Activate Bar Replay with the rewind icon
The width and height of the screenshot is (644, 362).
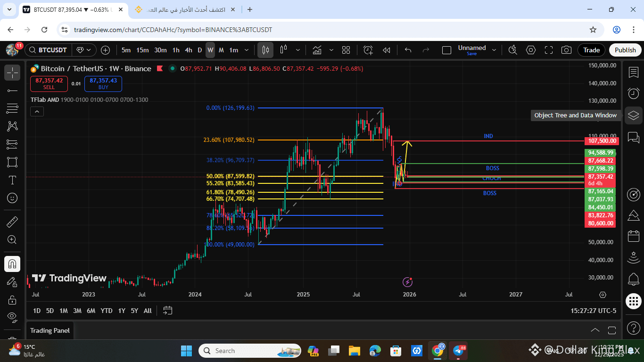pos(386,49)
